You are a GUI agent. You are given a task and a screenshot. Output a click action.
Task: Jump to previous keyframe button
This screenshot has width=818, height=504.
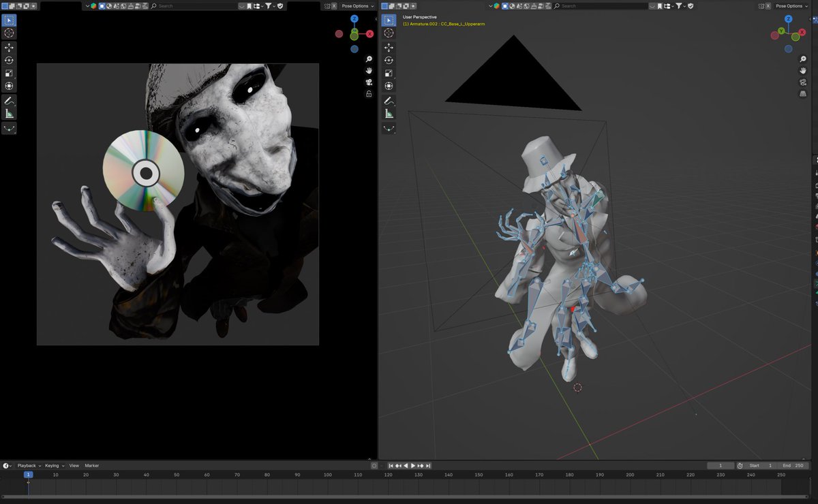tap(398, 466)
